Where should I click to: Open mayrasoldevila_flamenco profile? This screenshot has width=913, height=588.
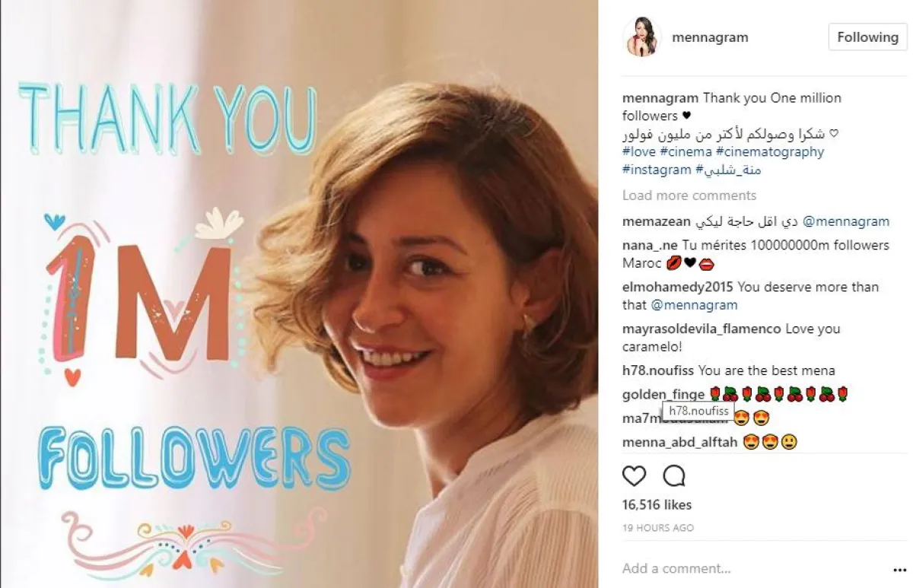pyautogui.click(x=702, y=329)
